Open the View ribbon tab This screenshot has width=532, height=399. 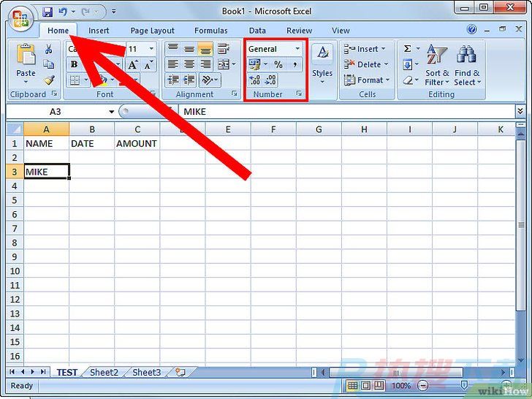(x=341, y=31)
